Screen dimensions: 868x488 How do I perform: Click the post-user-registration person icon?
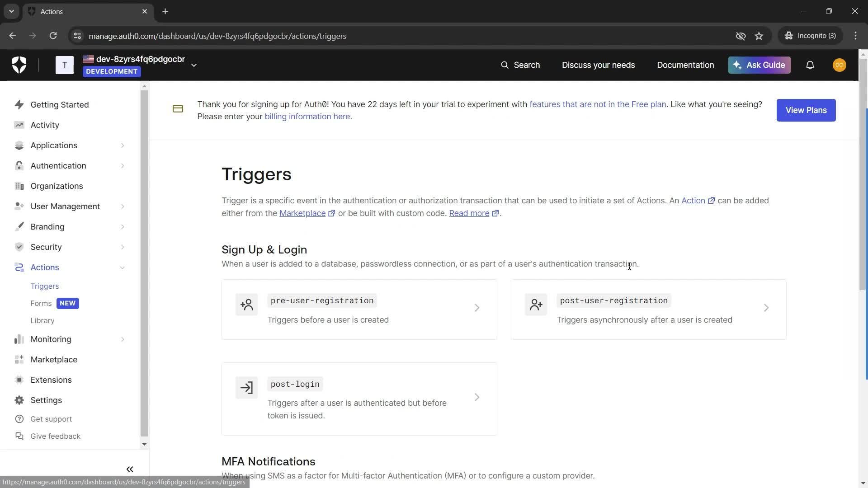(536, 305)
